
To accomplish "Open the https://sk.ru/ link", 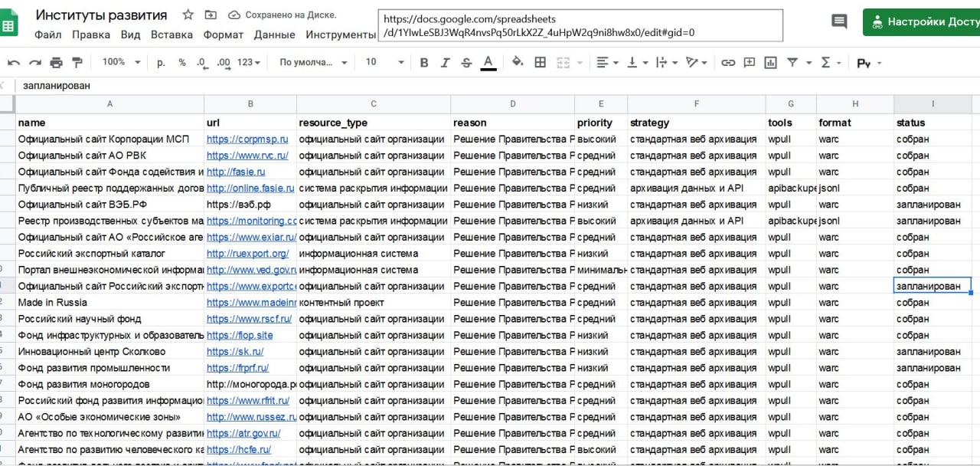I will pos(235,351).
